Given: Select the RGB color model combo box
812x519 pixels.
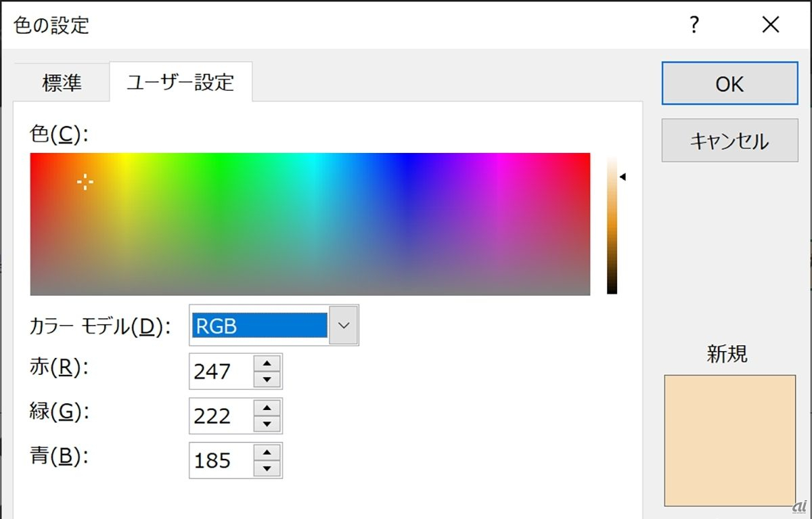Looking at the screenshot, I should [x=259, y=325].
